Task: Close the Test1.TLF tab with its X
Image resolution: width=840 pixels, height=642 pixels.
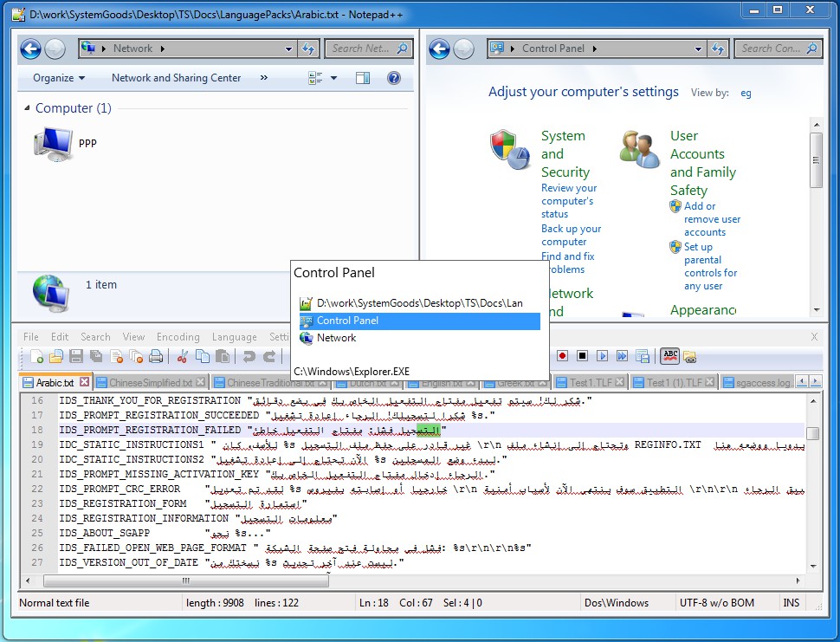Action: tap(619, 382)
